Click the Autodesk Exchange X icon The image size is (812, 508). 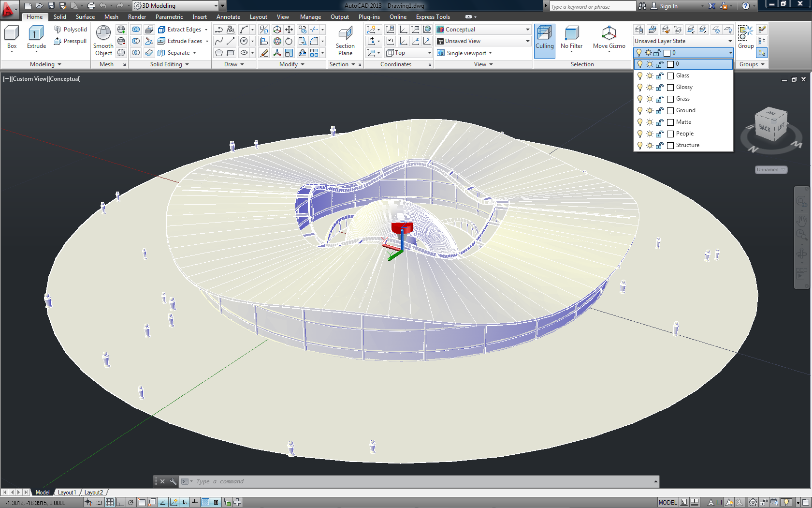pos(712,6)
